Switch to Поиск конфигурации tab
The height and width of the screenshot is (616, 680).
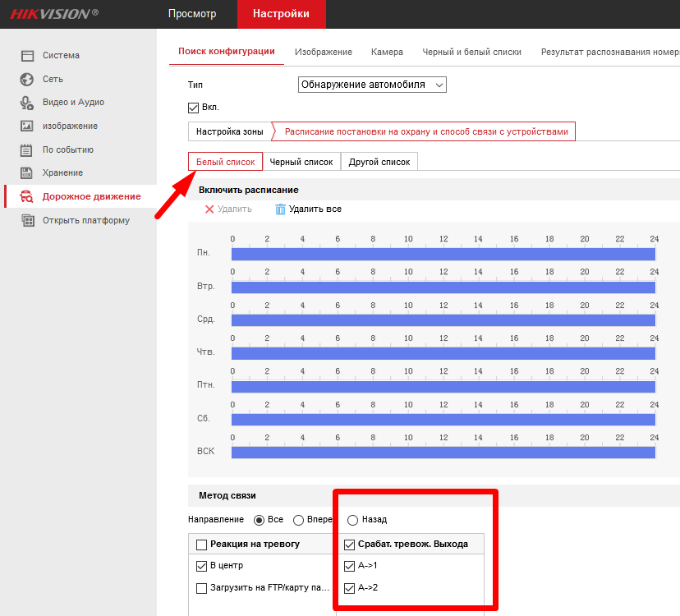227,51
